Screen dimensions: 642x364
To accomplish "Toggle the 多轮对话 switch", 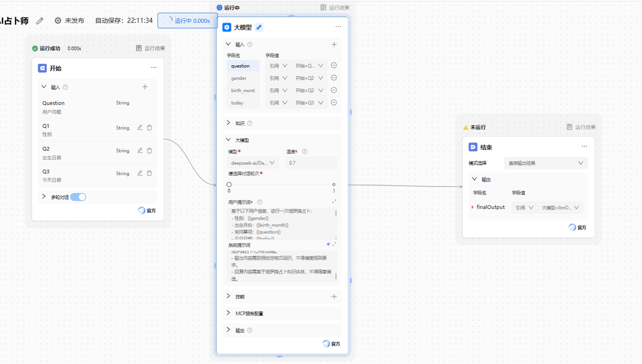I will [x=78, y=197].
